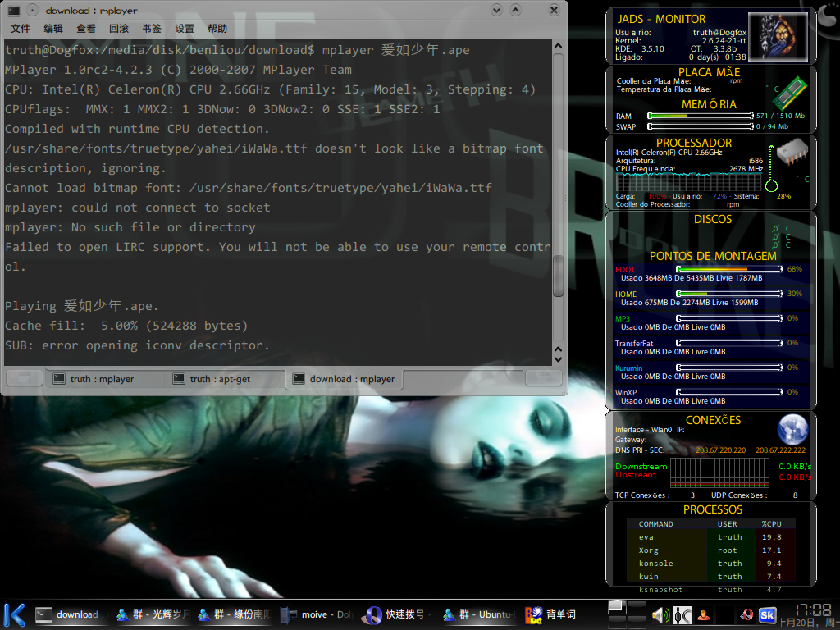Open the '群 - Ubuntu' taskbar window
This screenshot has width=840, height=630.
[x=479, y=614]
